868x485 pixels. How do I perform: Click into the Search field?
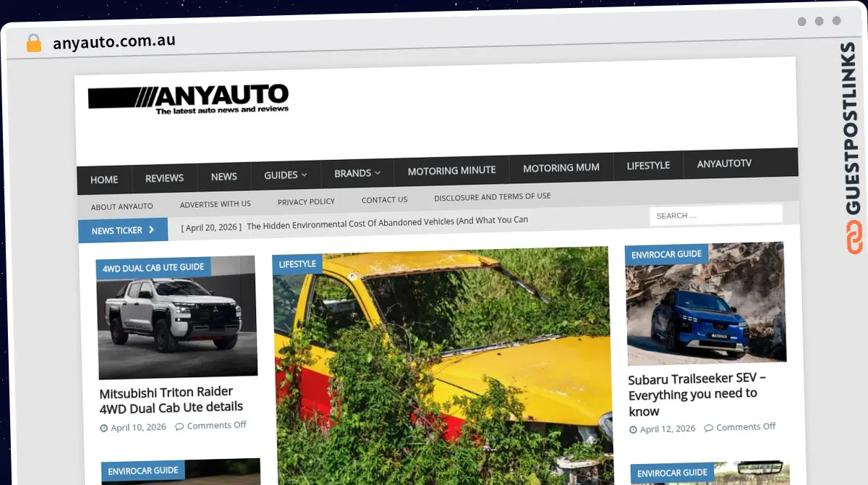(715, 214)
